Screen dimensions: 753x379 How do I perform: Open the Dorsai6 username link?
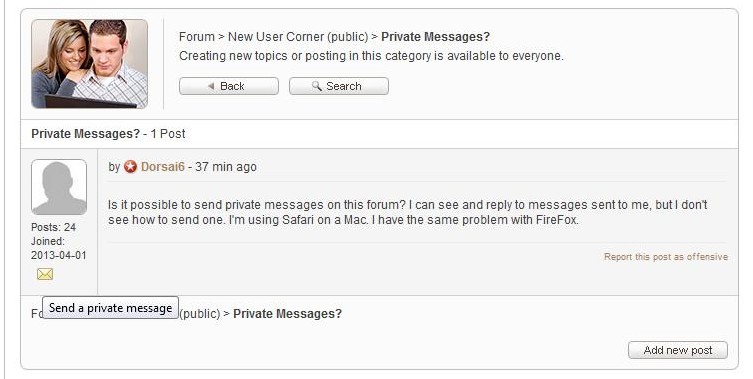pyautogui.click(x=162, y=167)
